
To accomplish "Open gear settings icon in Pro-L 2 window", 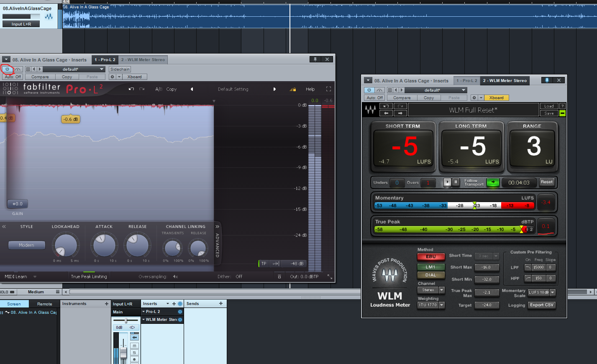I will point(112,77).
